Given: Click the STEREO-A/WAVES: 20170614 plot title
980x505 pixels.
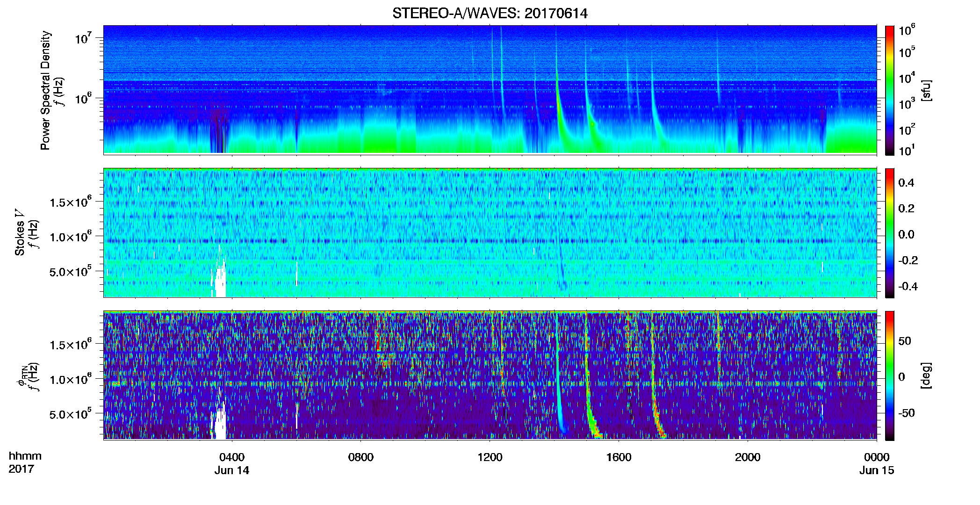Looking at the screenshot, I should (x=490, y=13).
